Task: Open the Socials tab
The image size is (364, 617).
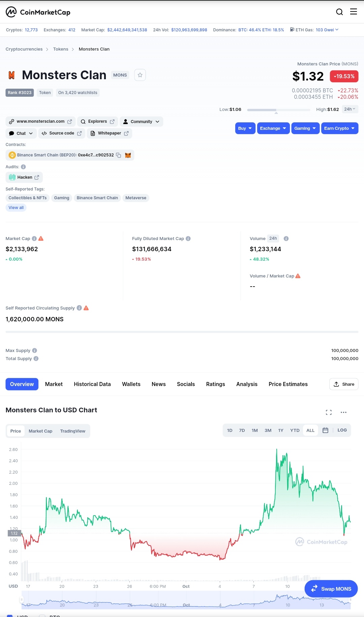Action: click(x=186, y=384)
